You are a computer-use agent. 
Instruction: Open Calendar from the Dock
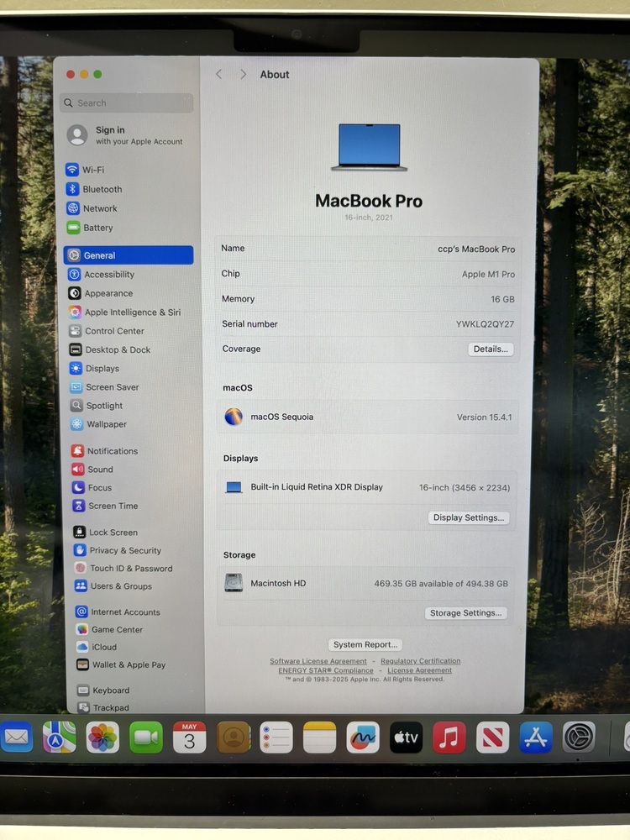189,738
